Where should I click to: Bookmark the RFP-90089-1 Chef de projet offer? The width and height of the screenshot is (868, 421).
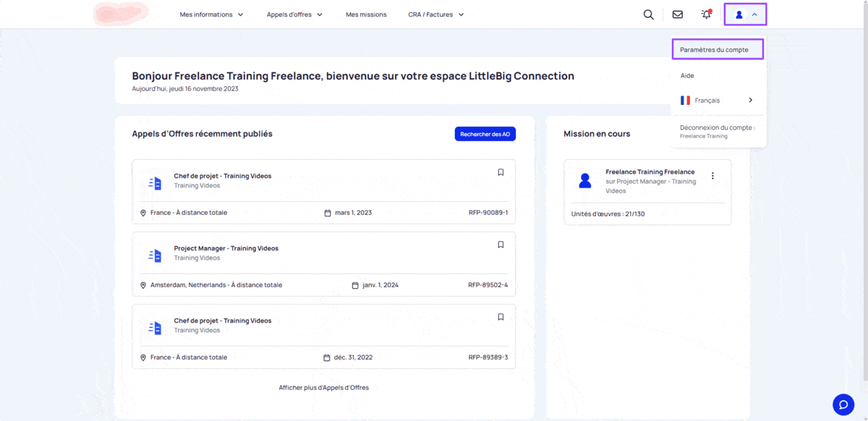(501, 172)
